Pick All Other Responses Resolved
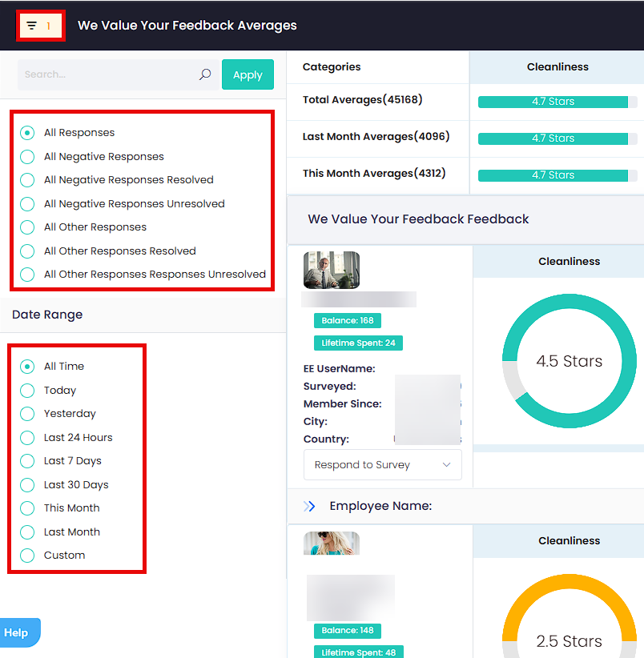644x658 pixels. [27, 251]
